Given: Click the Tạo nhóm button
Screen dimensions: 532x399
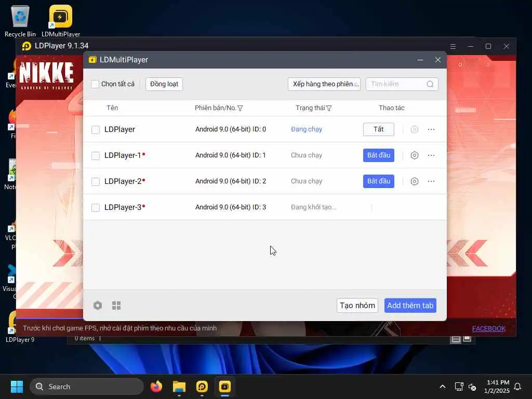Looking at the screenshot, I should (357, 305).
